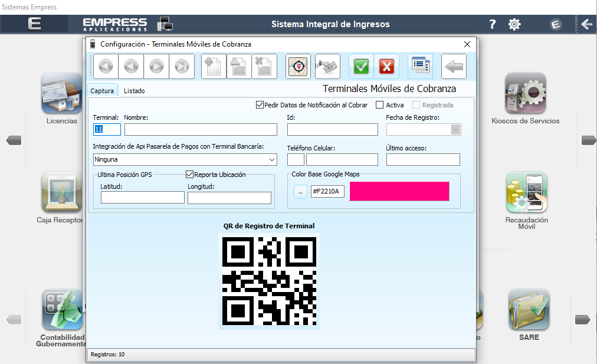Open the settings gear in header

(514, 24)
